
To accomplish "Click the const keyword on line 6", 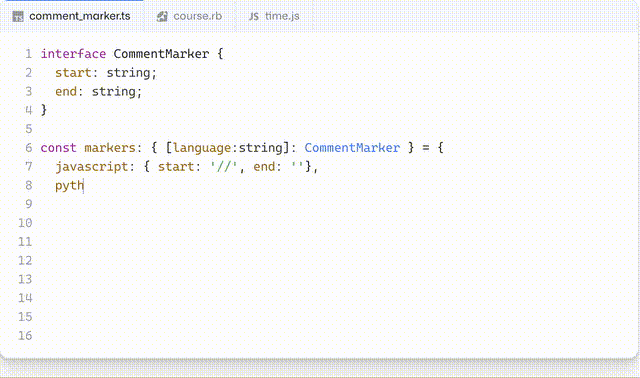I will tap(58, 148).
